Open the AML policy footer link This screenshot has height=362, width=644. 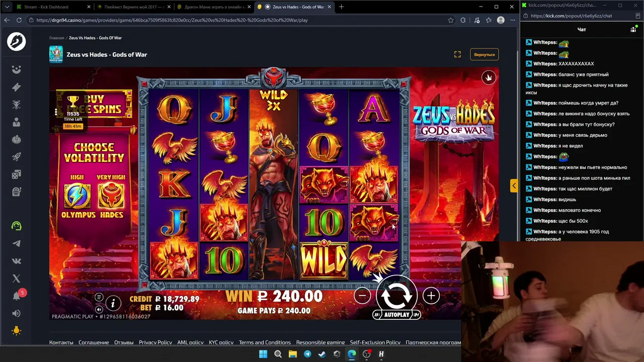(x=190, y=342)
